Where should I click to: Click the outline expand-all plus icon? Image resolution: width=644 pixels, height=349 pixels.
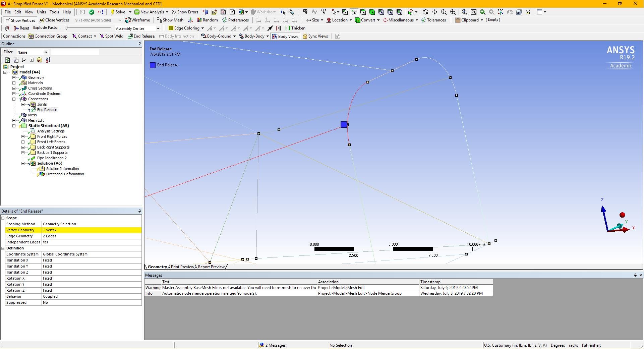[32, 60]
